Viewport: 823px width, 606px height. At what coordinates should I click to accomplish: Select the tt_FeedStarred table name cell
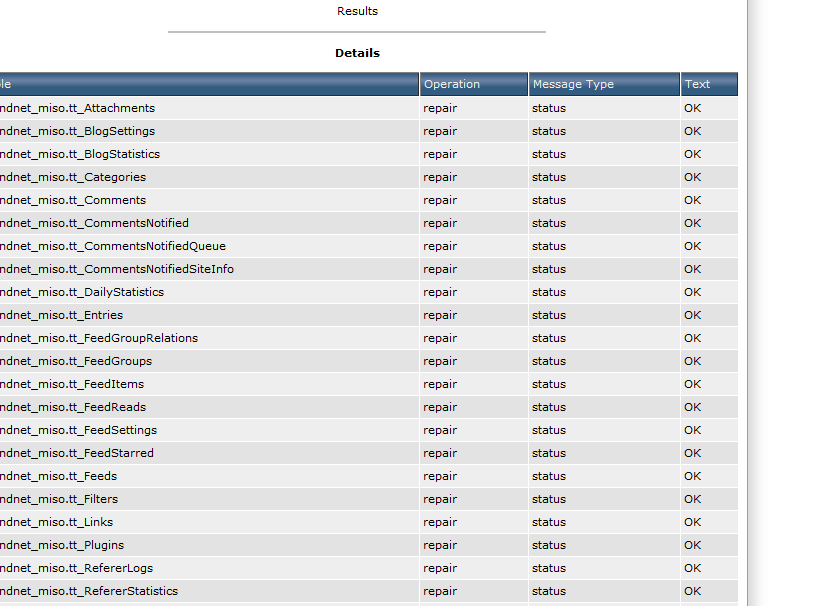[x=209, y=453]
